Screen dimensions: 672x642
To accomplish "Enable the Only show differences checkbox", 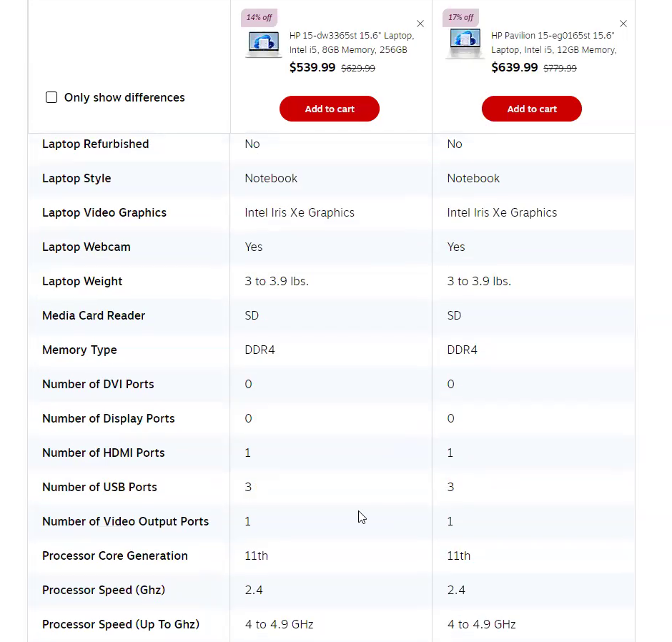I will (51, 97).
